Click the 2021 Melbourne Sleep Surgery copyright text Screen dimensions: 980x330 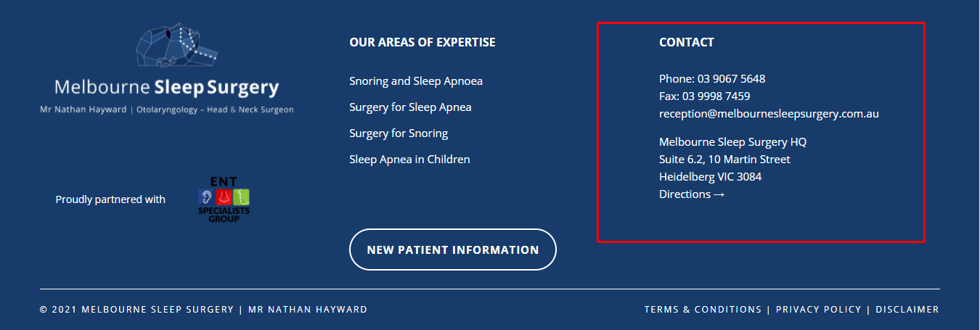136,310
